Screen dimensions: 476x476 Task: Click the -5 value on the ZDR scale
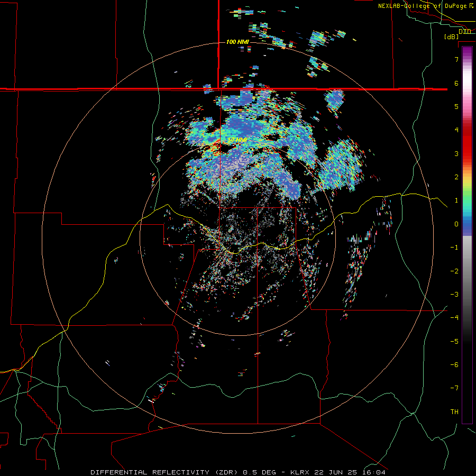[454, 342]
